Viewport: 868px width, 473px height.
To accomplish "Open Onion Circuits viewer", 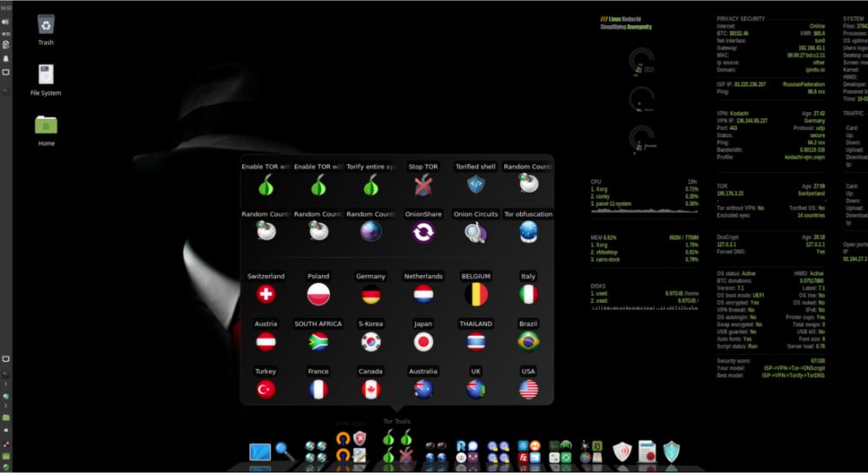I will [x=476, y=233].
